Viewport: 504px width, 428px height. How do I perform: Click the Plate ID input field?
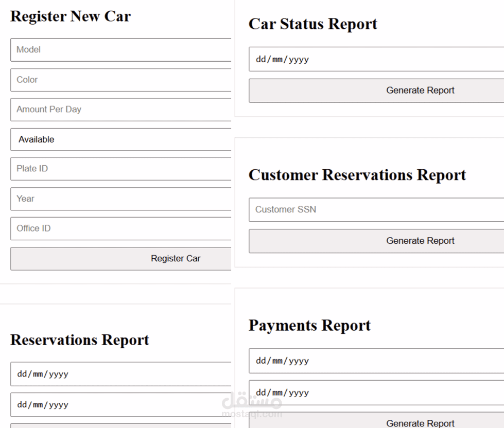click(120, 169)
